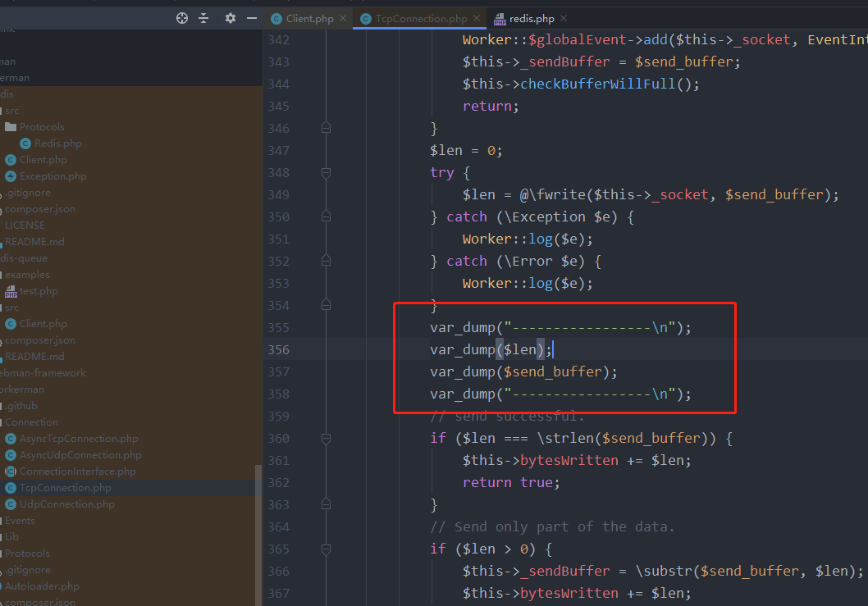The height and width of the screenshot is (606, 868).
Task: Open project panel settings gear
Action: [231, 18]
